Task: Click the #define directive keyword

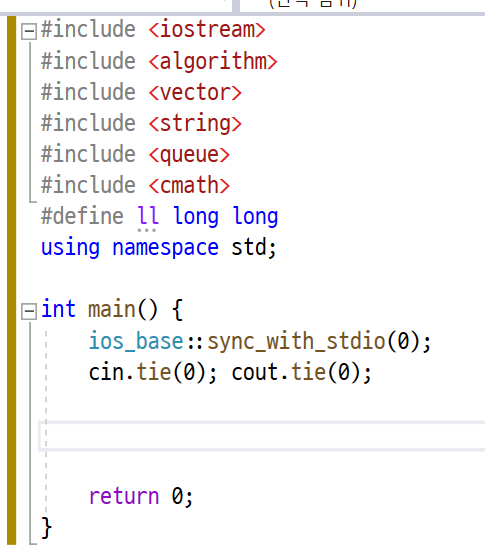Action: (x=82, y=216)
